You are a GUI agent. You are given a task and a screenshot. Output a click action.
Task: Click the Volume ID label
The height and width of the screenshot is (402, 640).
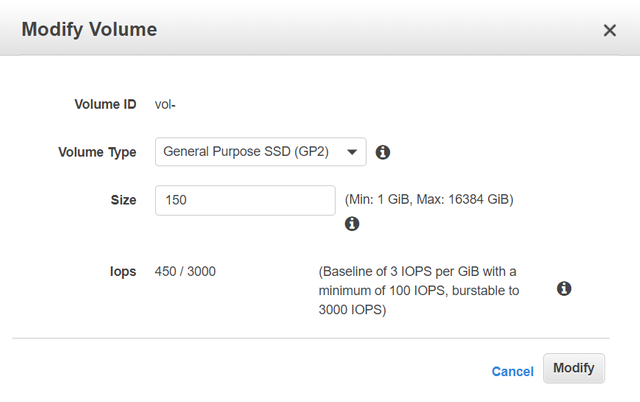tap(105, 104)
